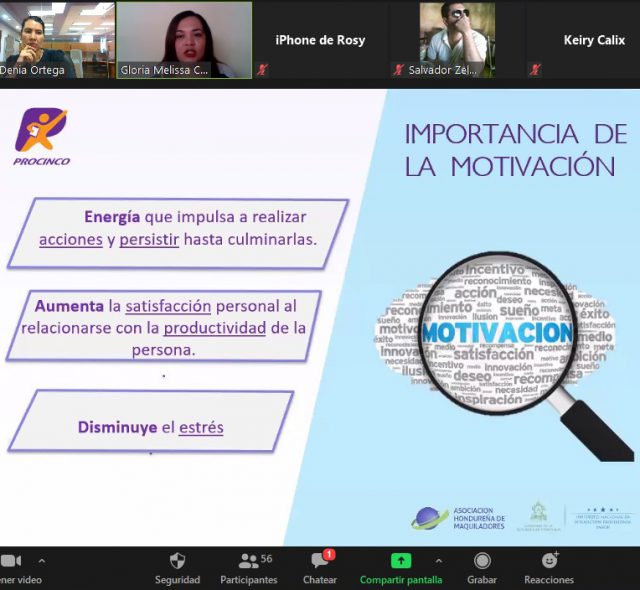Select Denia Ortega's video thumbnail
The image size is (640, 590).
click(x=57, y=40)
